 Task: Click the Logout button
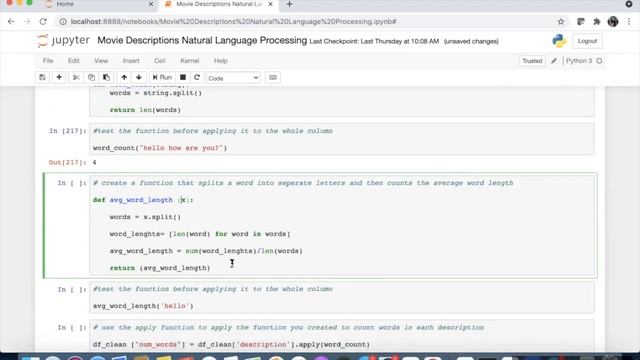pyautogui.click(x=587, y=41)
